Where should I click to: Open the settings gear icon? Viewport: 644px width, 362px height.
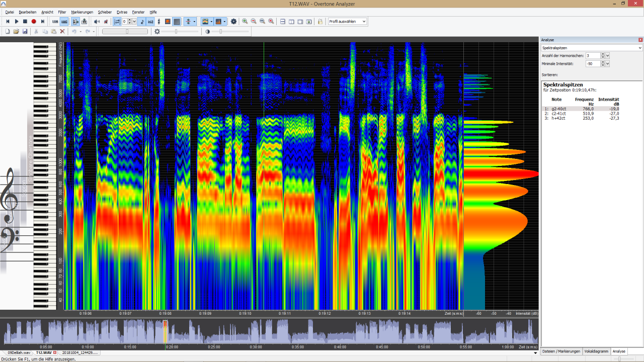point(233,22)
